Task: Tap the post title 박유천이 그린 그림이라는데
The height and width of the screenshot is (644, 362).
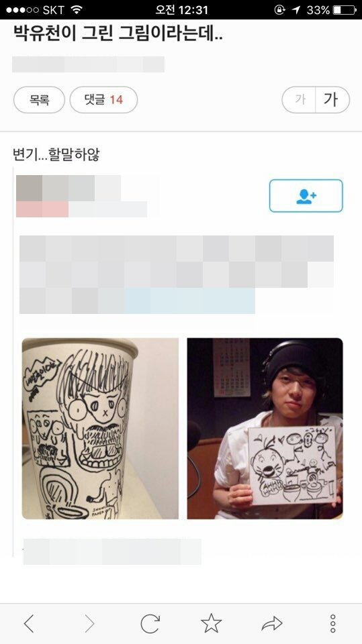Action: (x=118, y=34)
